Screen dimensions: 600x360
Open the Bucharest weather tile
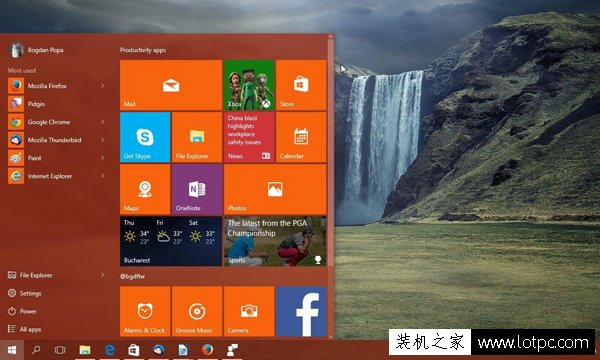tap(171, 241)
